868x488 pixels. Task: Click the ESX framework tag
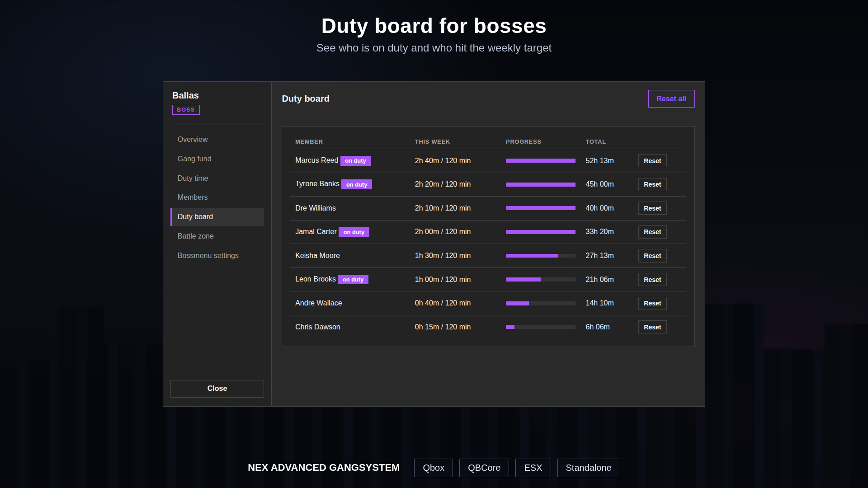tap(533, 468)
